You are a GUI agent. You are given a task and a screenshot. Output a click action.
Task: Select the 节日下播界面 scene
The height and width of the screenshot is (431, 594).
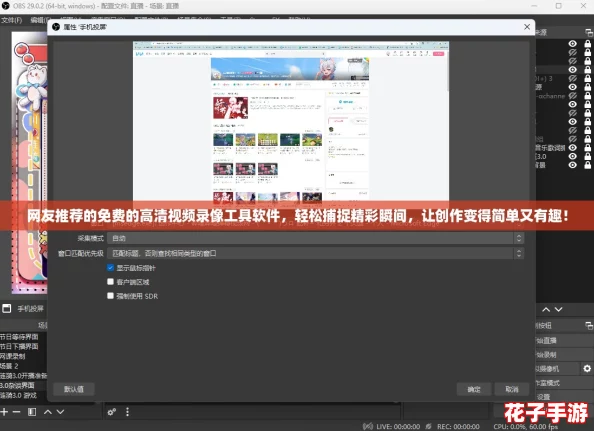19,346
